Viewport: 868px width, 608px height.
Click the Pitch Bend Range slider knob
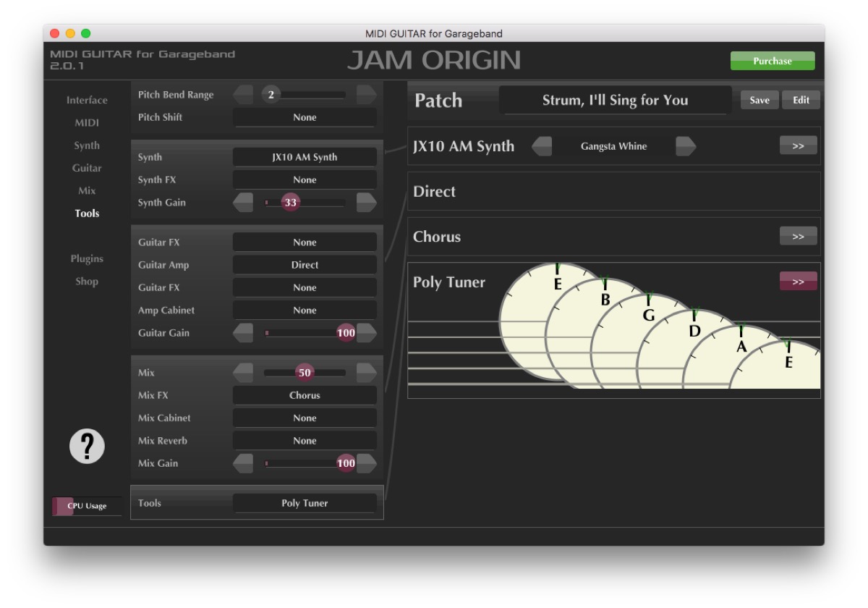coord(271,94)
